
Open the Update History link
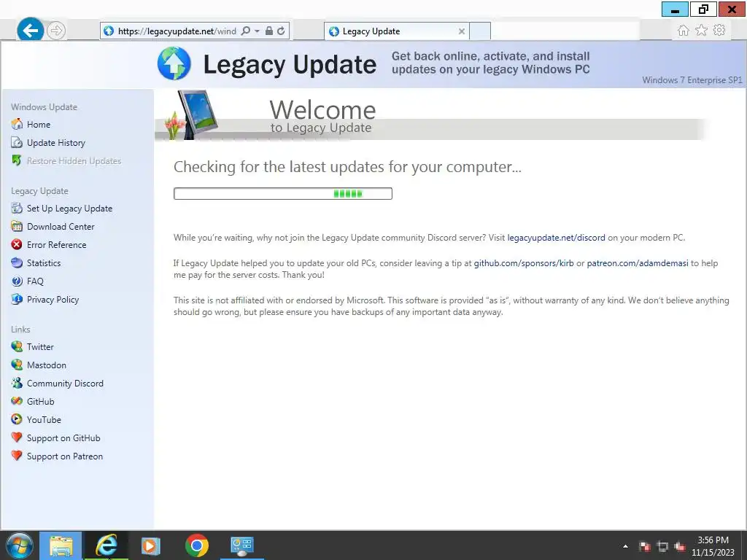coord(55,142)
